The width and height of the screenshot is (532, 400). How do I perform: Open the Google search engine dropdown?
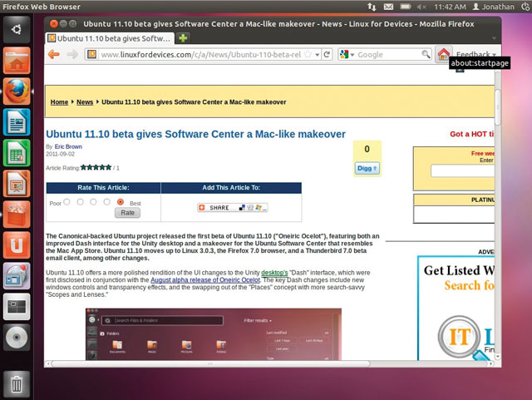pyautogui.click(x=347, y=55)
